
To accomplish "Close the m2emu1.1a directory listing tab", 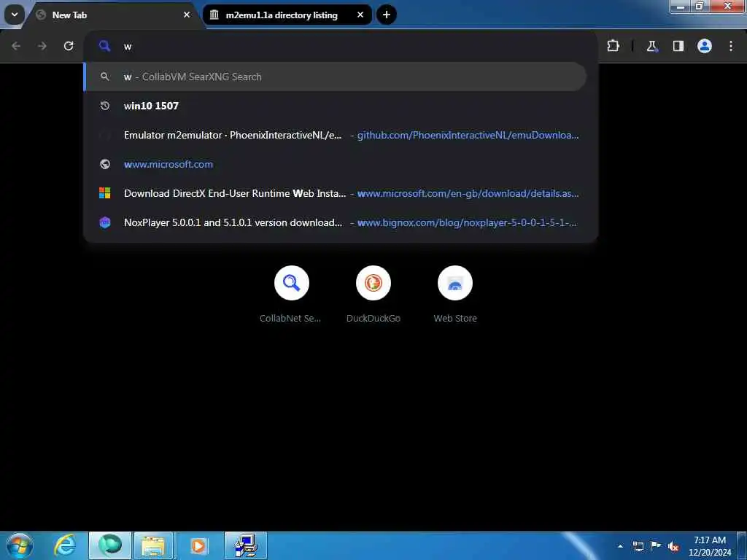I will click(x=360, y=15).
